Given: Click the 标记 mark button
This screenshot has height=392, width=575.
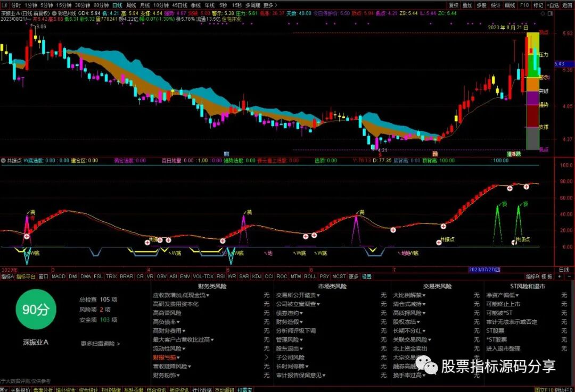Looking at the screenshot, I should click(538, 5).
